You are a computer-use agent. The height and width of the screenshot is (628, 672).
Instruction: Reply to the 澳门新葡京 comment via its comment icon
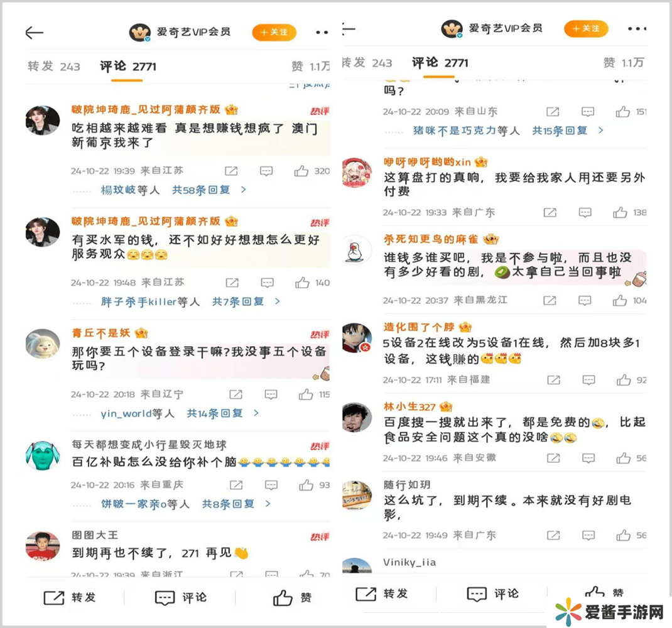click(266, 171)
